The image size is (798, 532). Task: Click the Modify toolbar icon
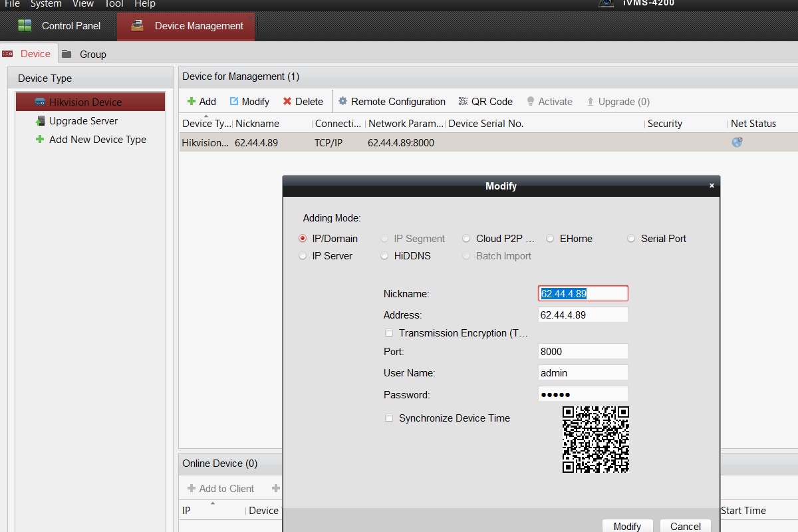click(234, 102)
